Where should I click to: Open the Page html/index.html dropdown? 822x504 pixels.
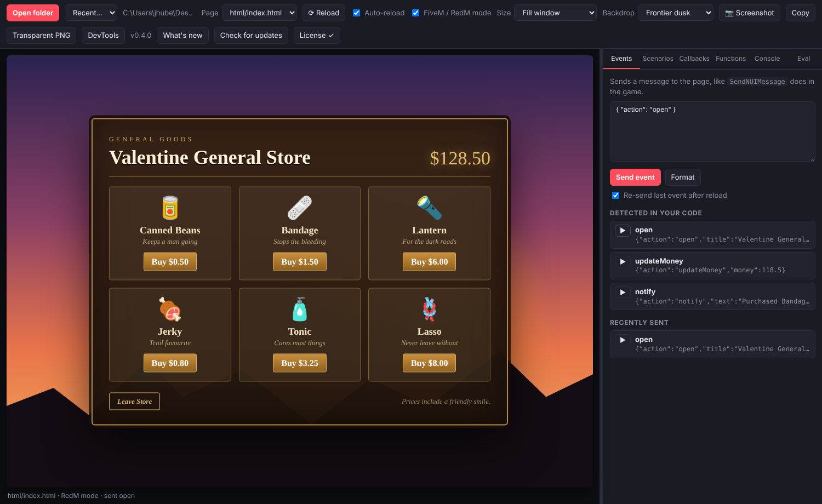[x=259, y=13]
